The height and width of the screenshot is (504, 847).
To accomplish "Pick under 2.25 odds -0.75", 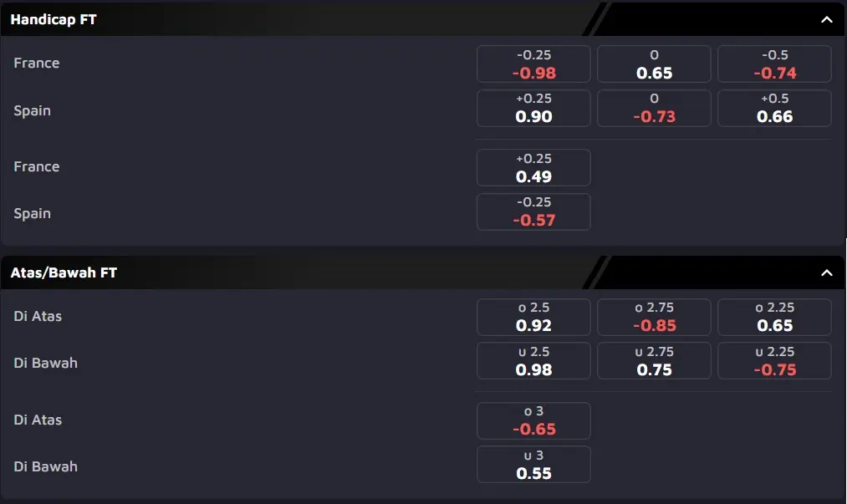I will [774, 361].
